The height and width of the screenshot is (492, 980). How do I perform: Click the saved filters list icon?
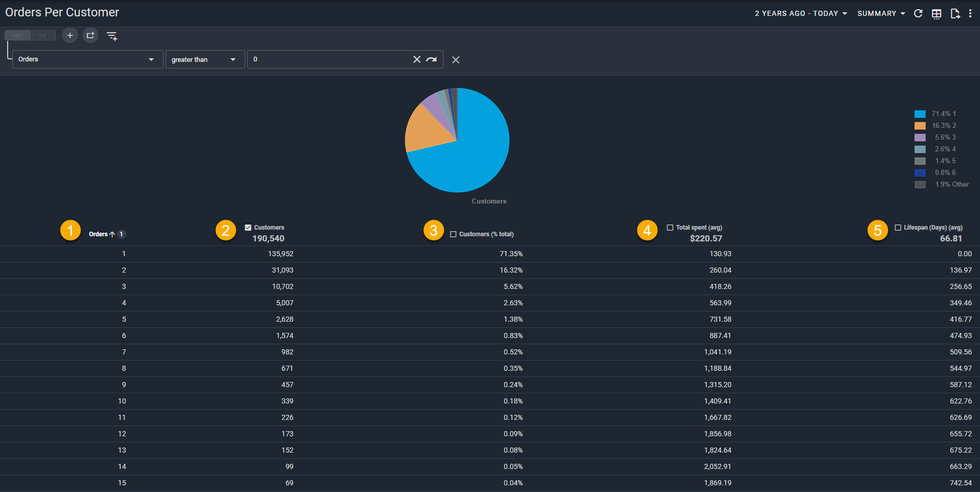[x=112, y=36]
